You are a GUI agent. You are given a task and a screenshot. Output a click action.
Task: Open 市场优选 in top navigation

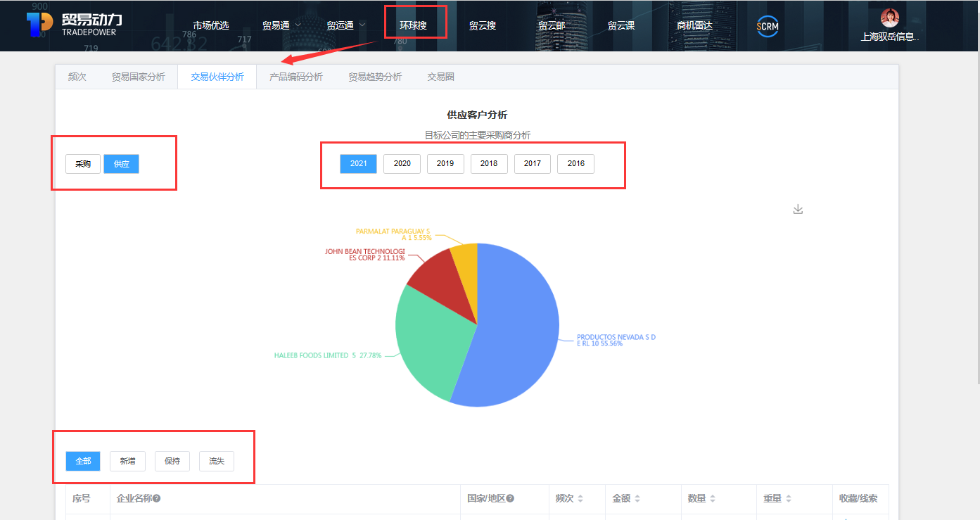211,25
